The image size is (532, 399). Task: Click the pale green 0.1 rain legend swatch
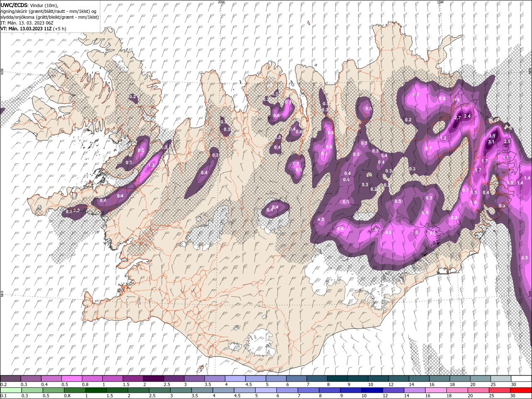[11, 390]
